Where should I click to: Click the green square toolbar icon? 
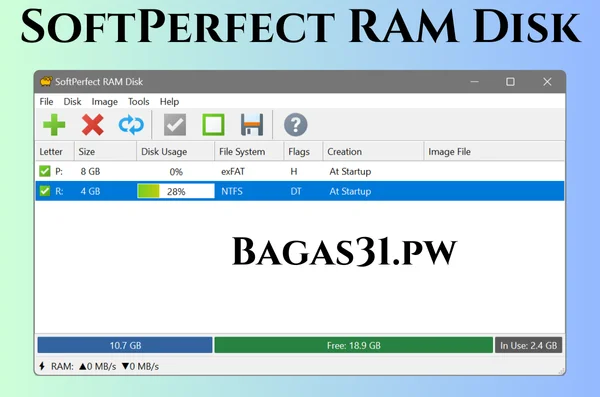click(213, 125)
